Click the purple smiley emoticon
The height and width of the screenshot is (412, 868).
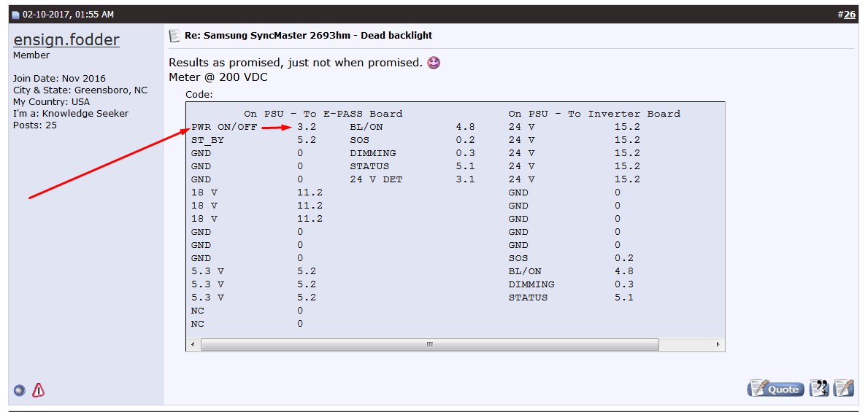[x=434, y=63]
